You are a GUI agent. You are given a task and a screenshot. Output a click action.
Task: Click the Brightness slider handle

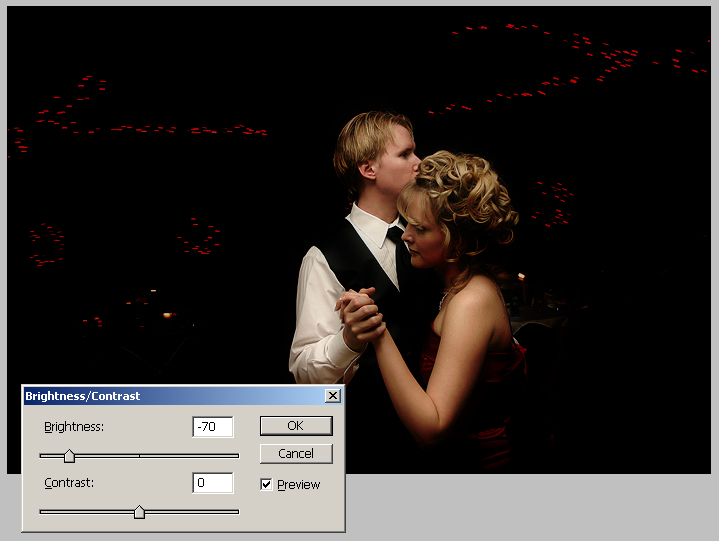pyautogui.click(x=69, y=456)
